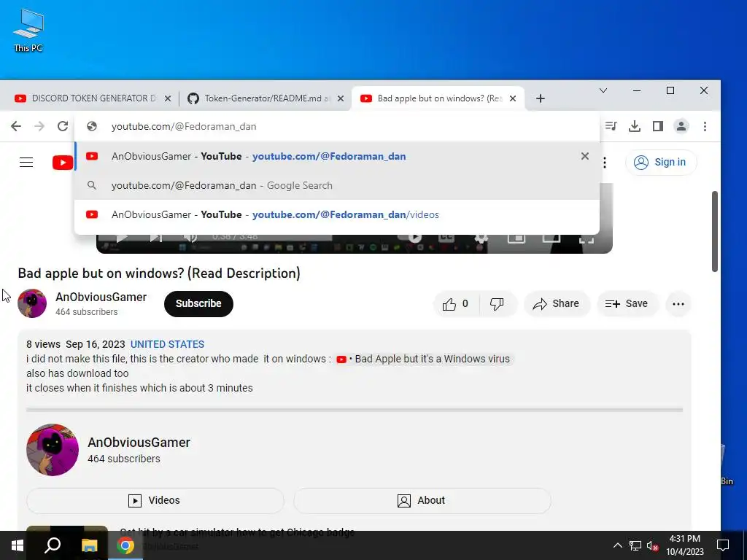Open the Chrome downloads icon

[x=635, y=126]
